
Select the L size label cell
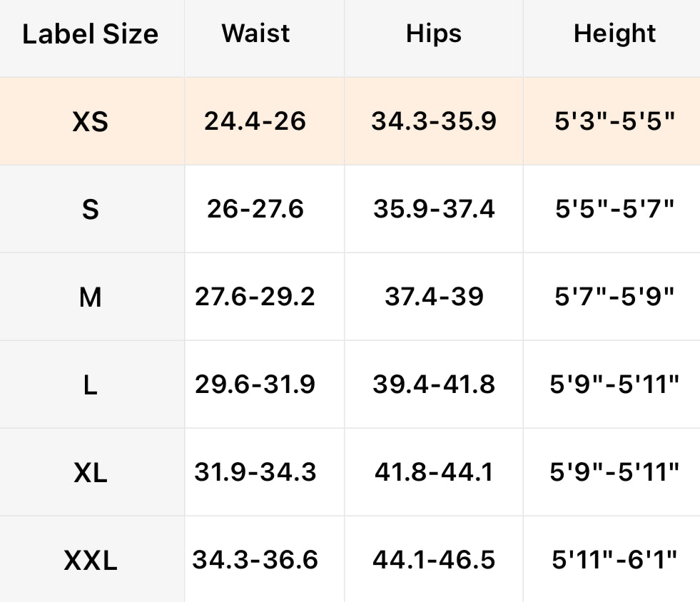coord(91,385)
